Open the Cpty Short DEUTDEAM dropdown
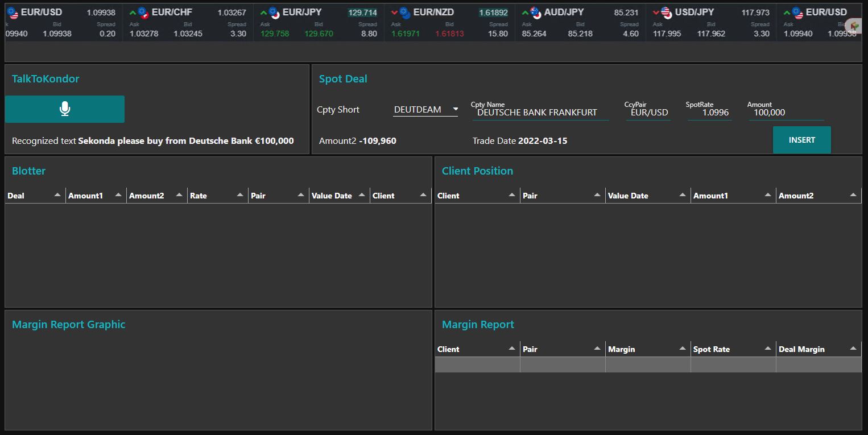 point(425,110)
